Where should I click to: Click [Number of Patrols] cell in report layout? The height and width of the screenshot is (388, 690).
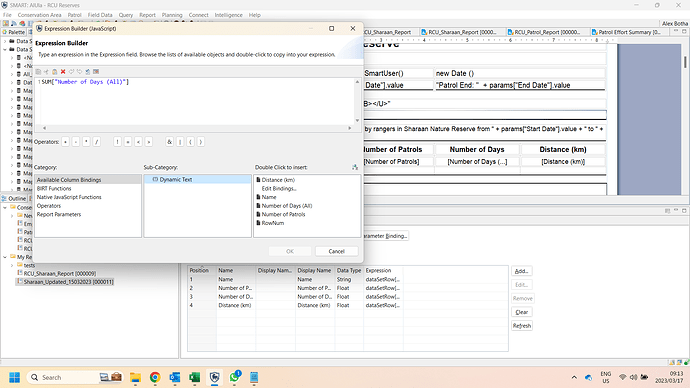pos(392,161)
